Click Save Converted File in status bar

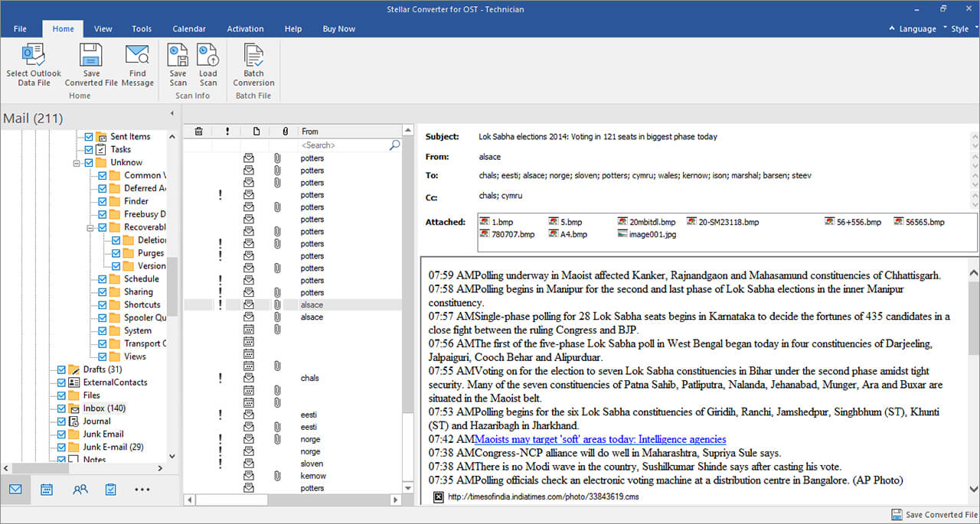(x=934, y=515)
